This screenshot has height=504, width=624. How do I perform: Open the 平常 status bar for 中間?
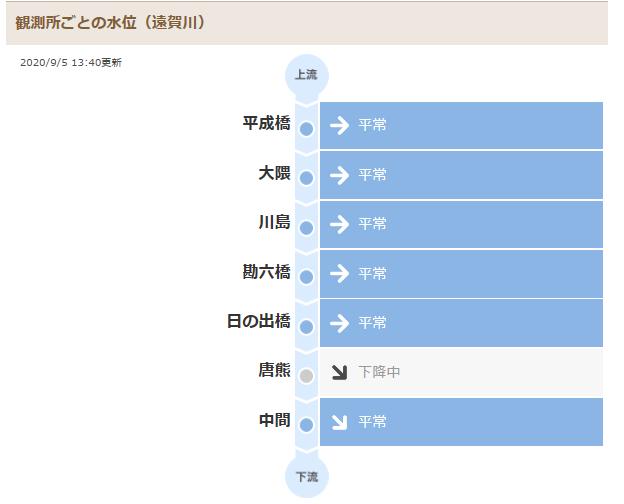[x=461, y=422]
